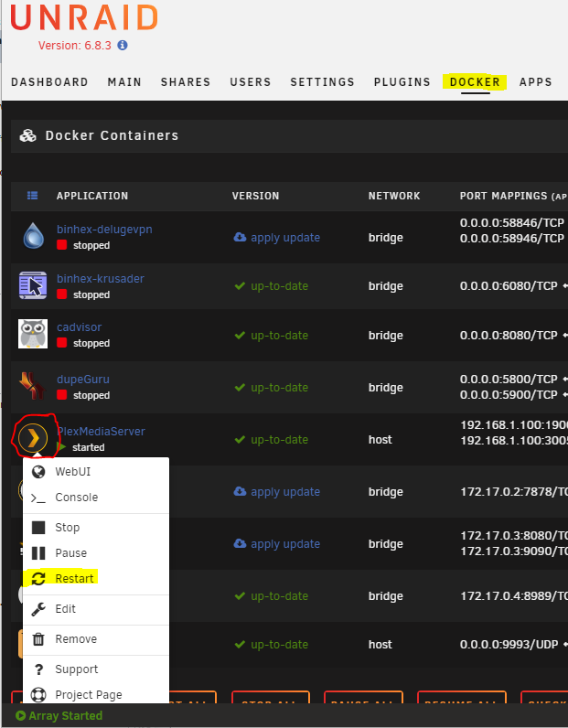Open the Dashboard tab
The height and width of the screenshot is (728, 568).
[49, 82]
